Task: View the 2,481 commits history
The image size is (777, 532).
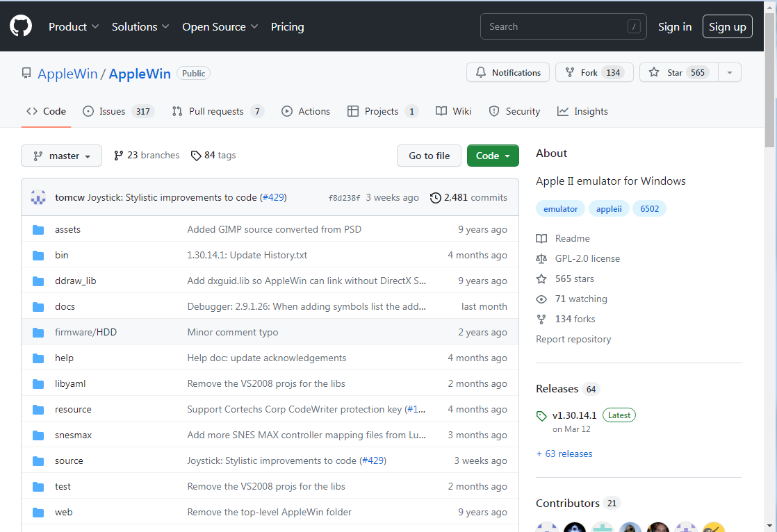Action: [469, 197]
